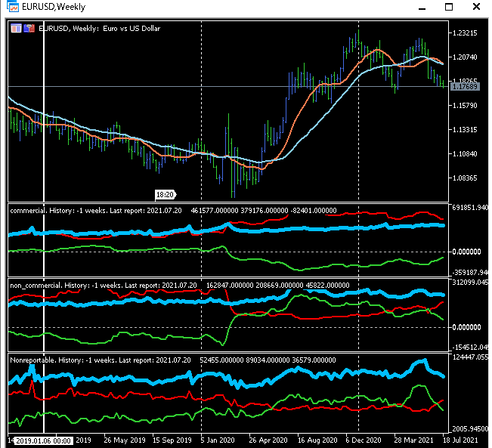Click the EURUSD, Weekly: Euro vs US Dollar title
The image size is (492, 448).
[x=100, y=29]
